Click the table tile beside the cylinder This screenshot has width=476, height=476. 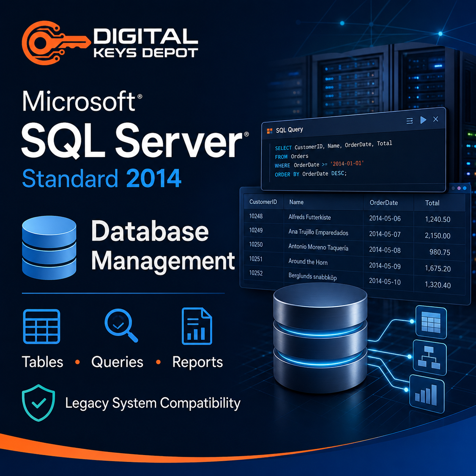click(431, 322)
